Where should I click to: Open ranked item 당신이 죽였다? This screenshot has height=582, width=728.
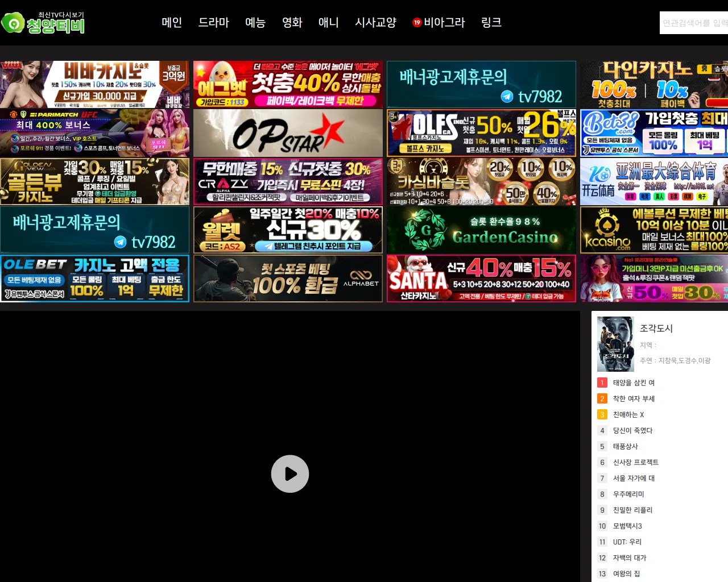(632, 430)
